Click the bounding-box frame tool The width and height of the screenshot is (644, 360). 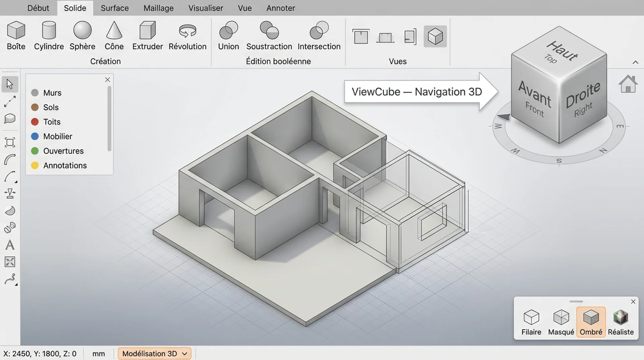coord(10,142)
